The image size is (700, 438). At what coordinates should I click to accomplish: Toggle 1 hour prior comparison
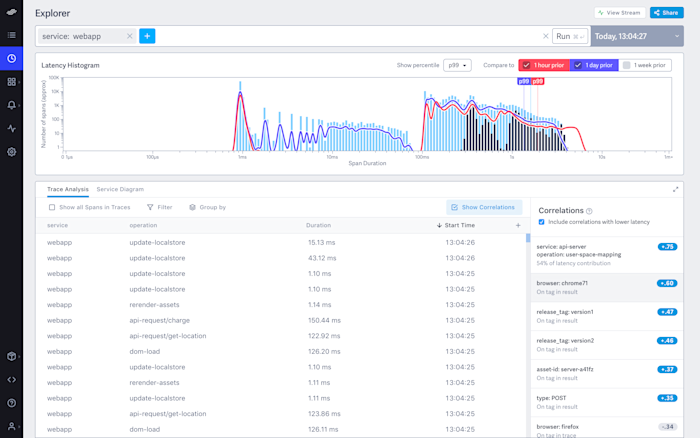[x=544, y=65]
